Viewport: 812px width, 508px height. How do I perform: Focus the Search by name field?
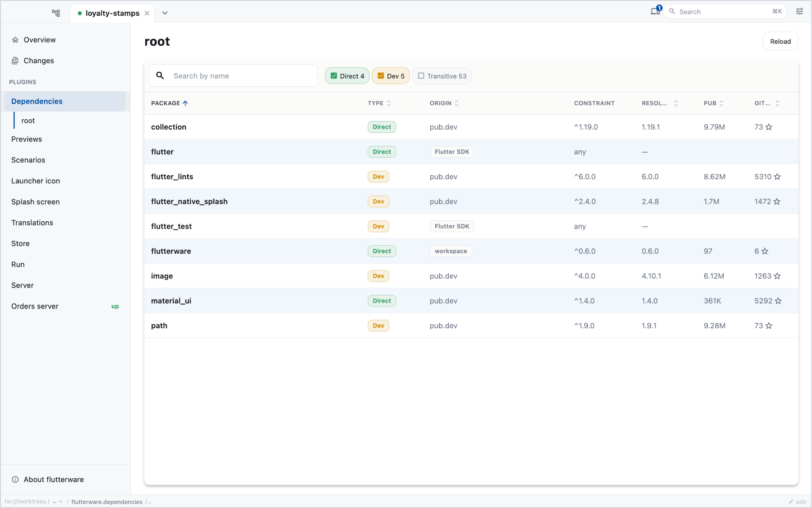234,76
